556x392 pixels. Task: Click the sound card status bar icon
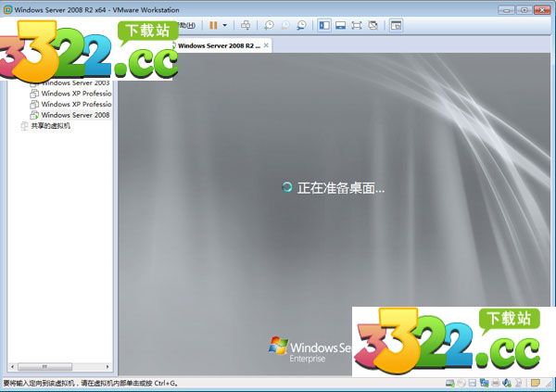click(507, 383)
